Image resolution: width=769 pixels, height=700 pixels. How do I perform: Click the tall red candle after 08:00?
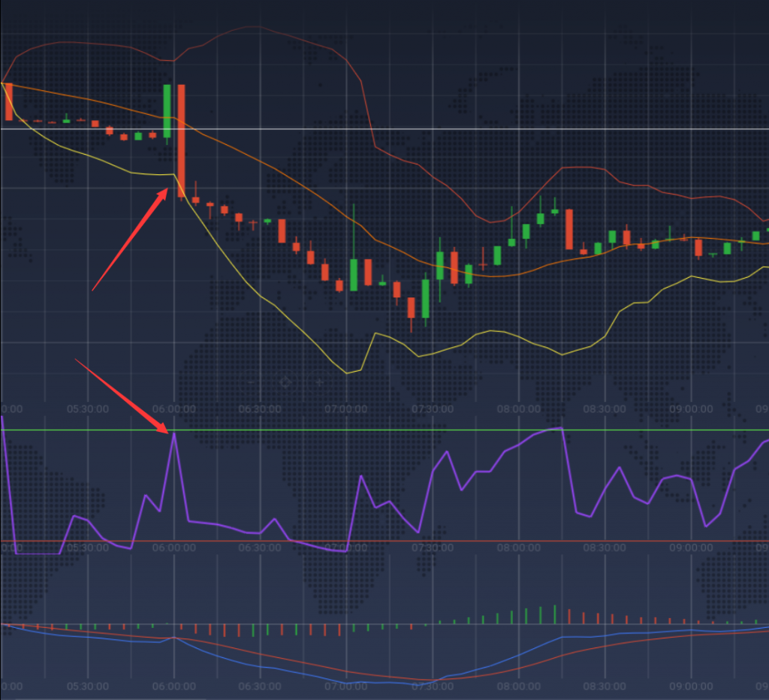tap(568, 230)
